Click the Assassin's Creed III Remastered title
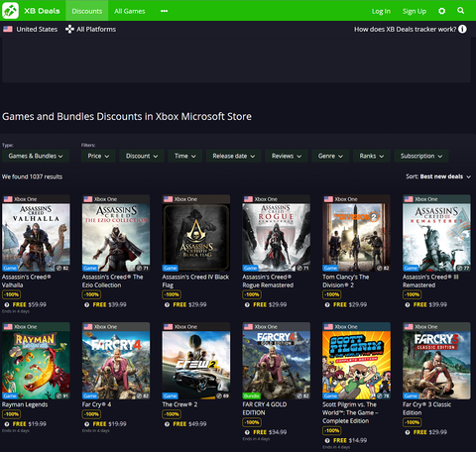This screenshot has width=476, height=452. 430,281
